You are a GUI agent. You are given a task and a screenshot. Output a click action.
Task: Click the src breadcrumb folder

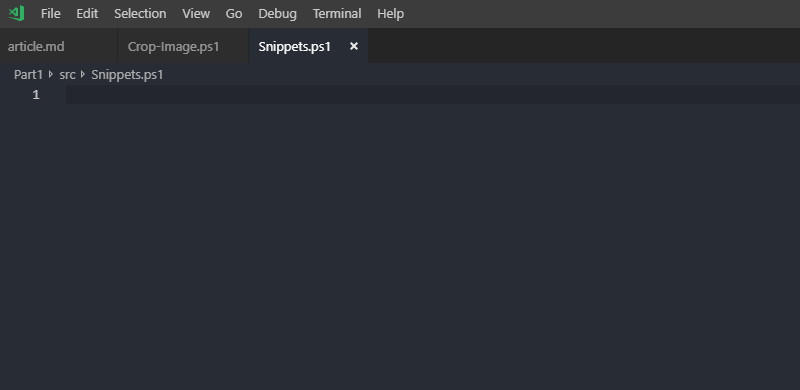click(x=67, y=75)
